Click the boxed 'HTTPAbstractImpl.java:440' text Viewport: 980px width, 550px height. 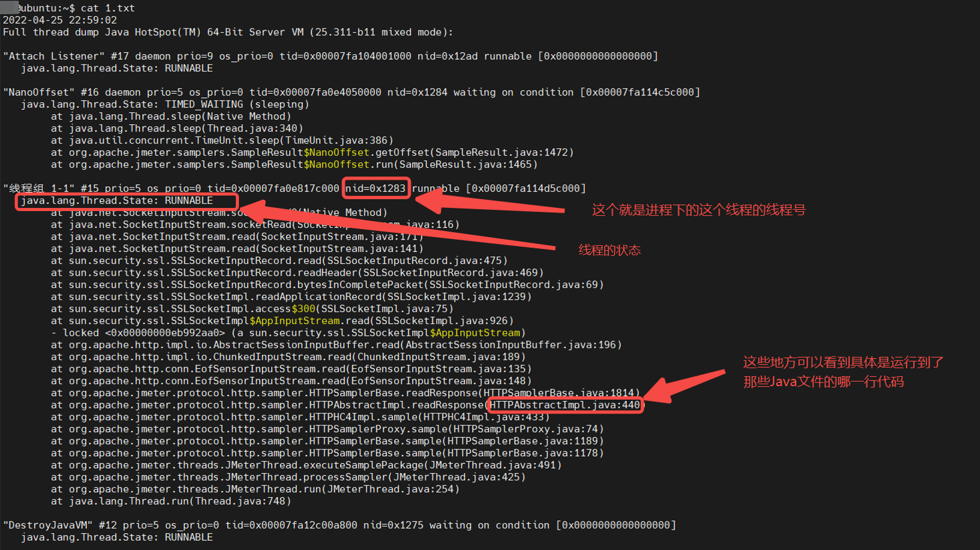tap(565, 405)
